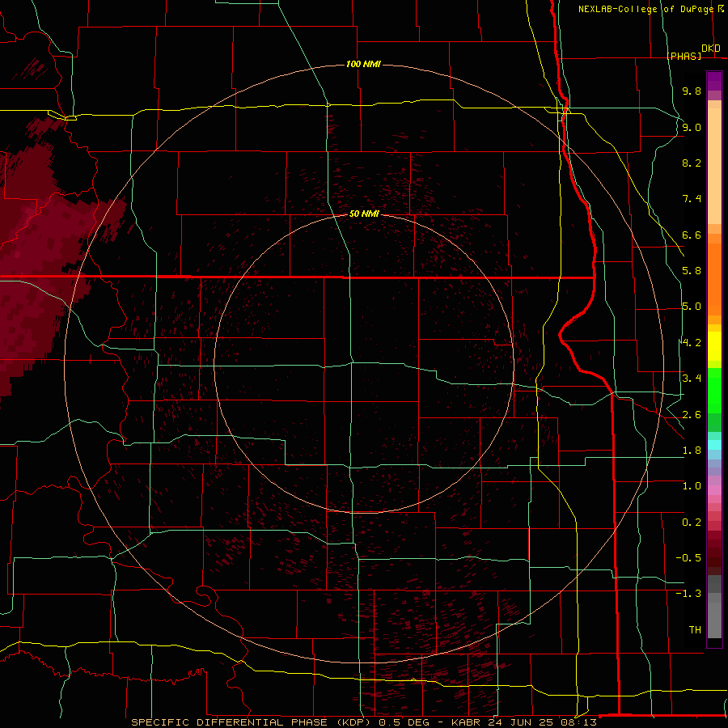Click the 5.0 legend value
The height and width of the screenshot is (728, 728).
pyautogui.click(x=692, y=307)
